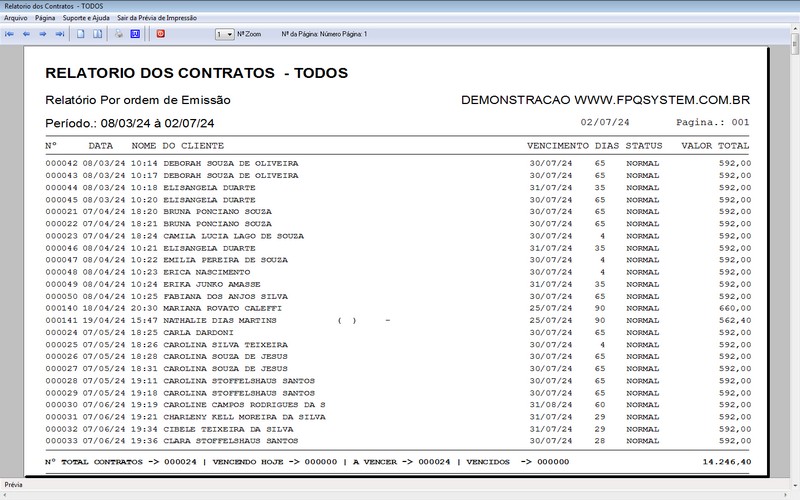Open the Suporte e Ajuda menu
This screenshot has height=500, width=800.
[86, 18]
